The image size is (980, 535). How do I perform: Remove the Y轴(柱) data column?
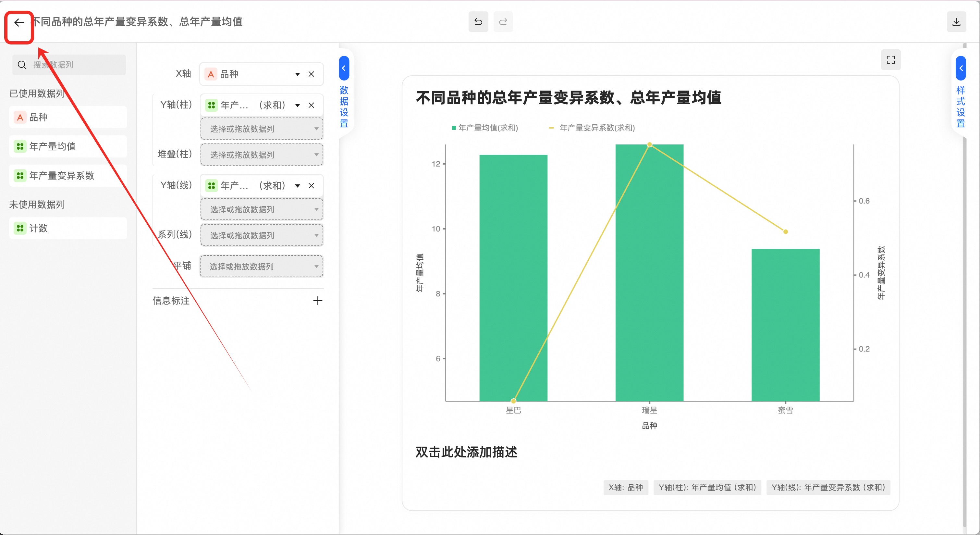(x=311, y=106)
